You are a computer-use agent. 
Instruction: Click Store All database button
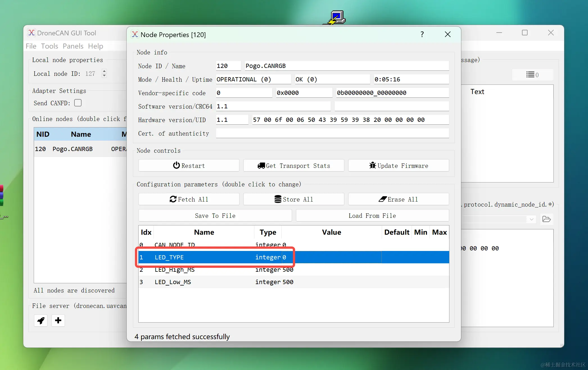pyautogui.click(x=293, y=199)
